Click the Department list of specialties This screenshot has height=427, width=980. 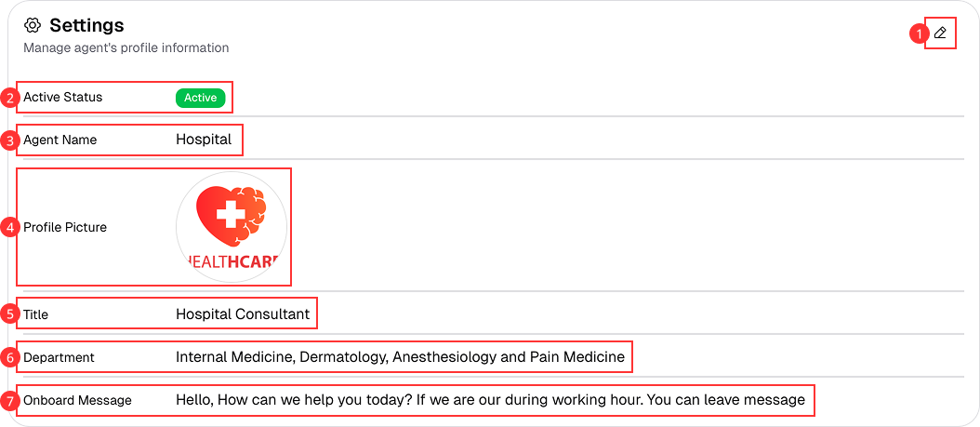(400, 357)
